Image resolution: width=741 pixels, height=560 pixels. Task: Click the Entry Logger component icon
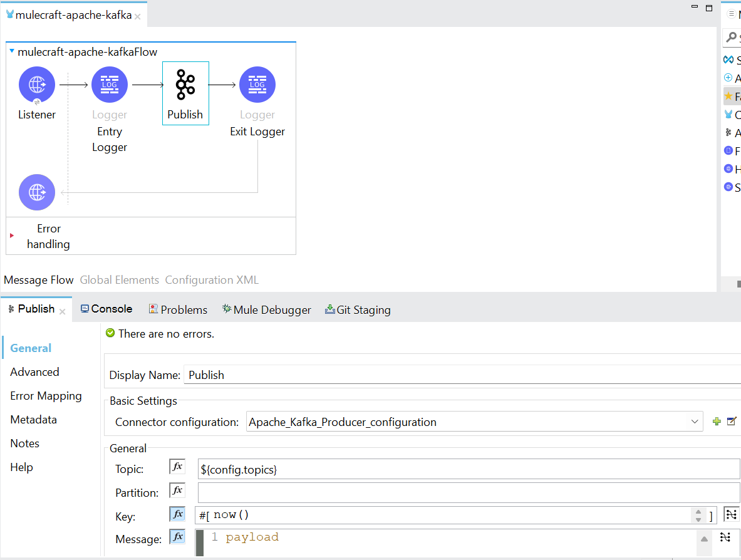click(110, 85)
